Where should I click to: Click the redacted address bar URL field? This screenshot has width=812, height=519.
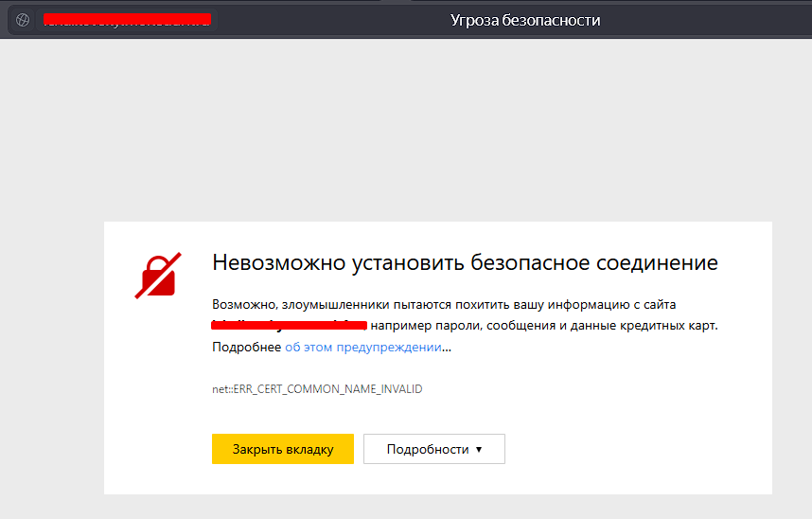[127, 20]
